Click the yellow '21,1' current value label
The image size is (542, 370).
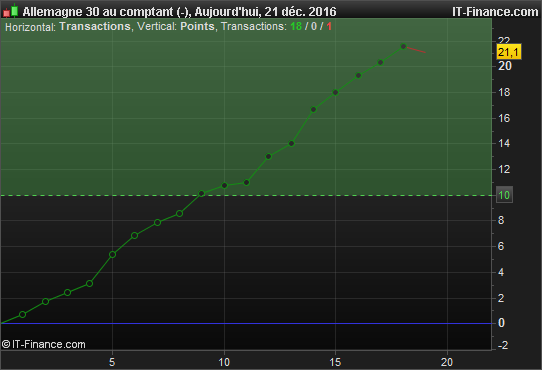point(508,52)
